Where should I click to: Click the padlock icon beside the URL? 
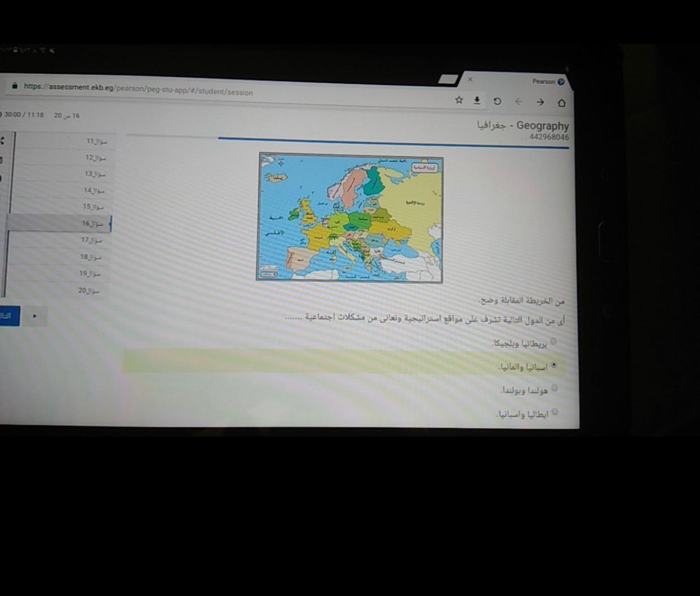(15, 86)
